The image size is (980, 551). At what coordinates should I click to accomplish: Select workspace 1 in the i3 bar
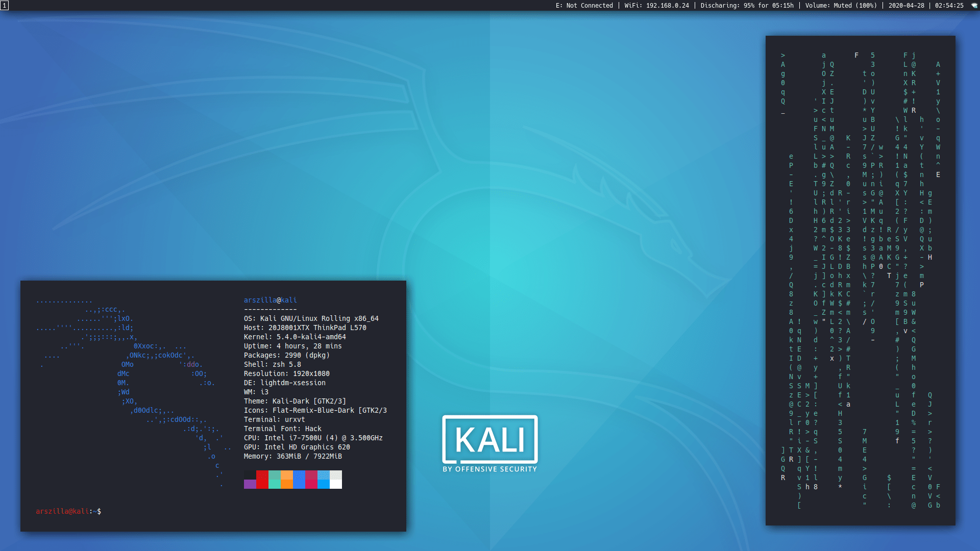pos(5,6)
